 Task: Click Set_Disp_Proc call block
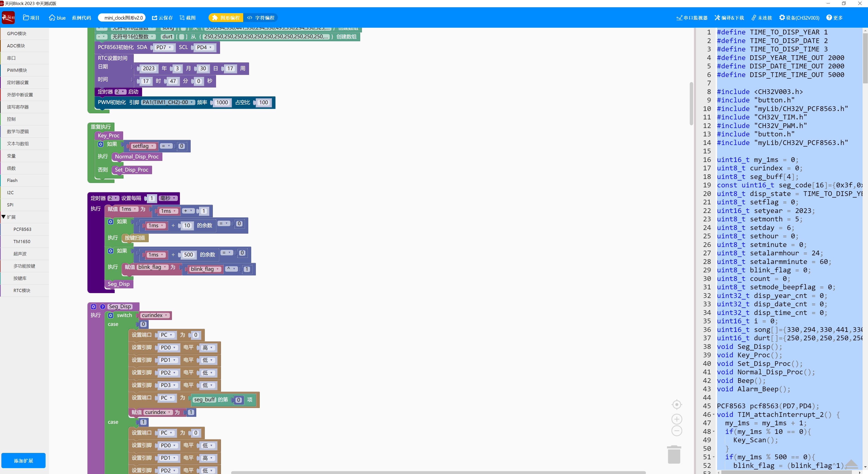131,170
